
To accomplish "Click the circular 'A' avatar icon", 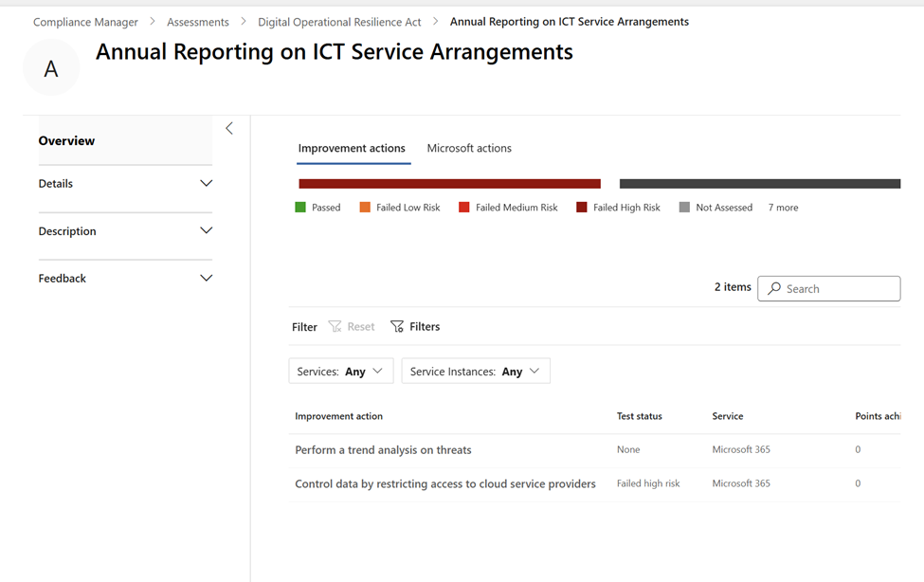I will [x=51, y=68].
